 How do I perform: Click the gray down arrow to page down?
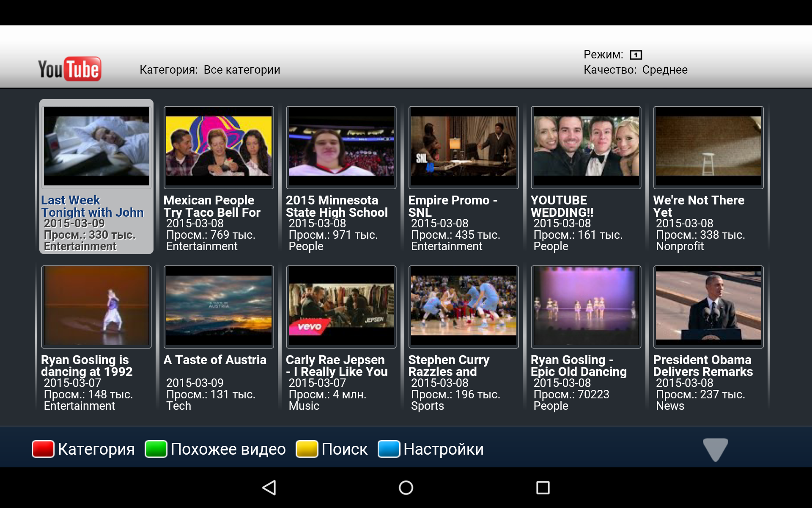715,450
